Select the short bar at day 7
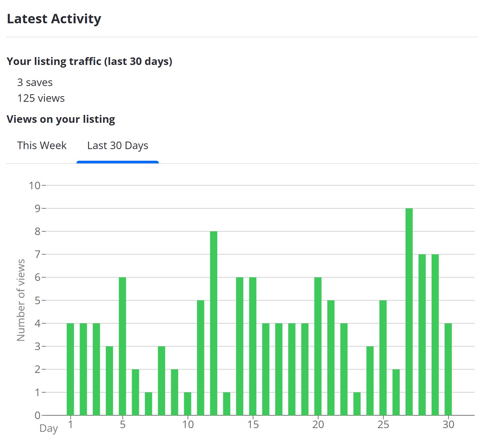The image size is (480, 448). tap(149, 404)
